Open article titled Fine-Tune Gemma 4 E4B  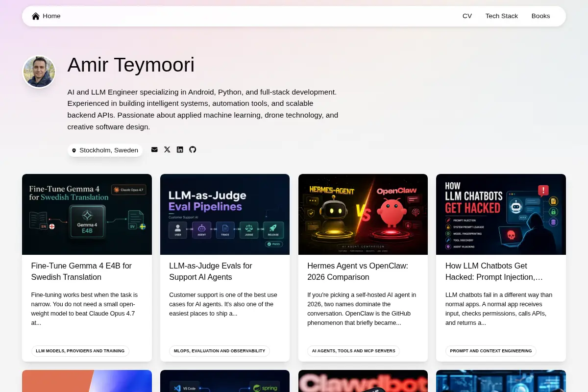[x=81, y=271]
